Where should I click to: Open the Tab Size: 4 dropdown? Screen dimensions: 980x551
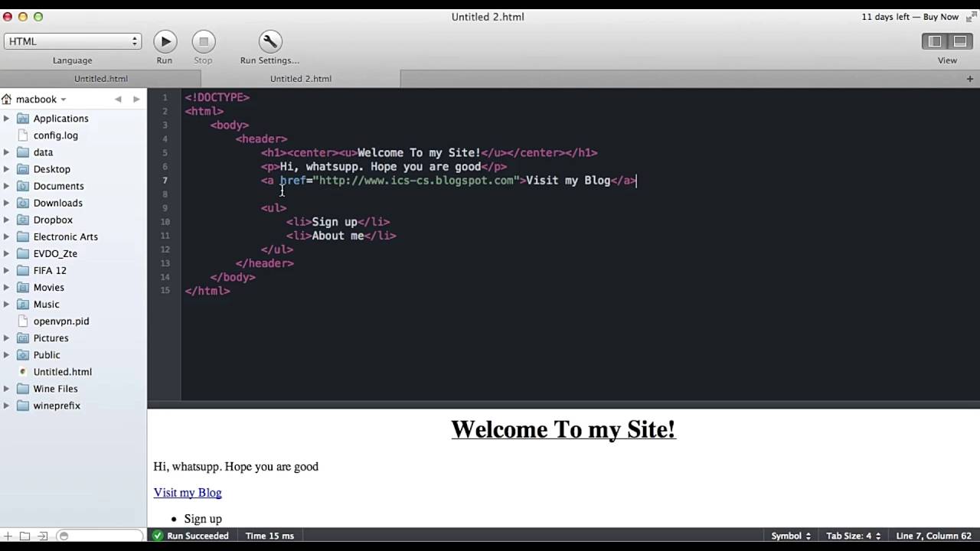tap(854, 536)
